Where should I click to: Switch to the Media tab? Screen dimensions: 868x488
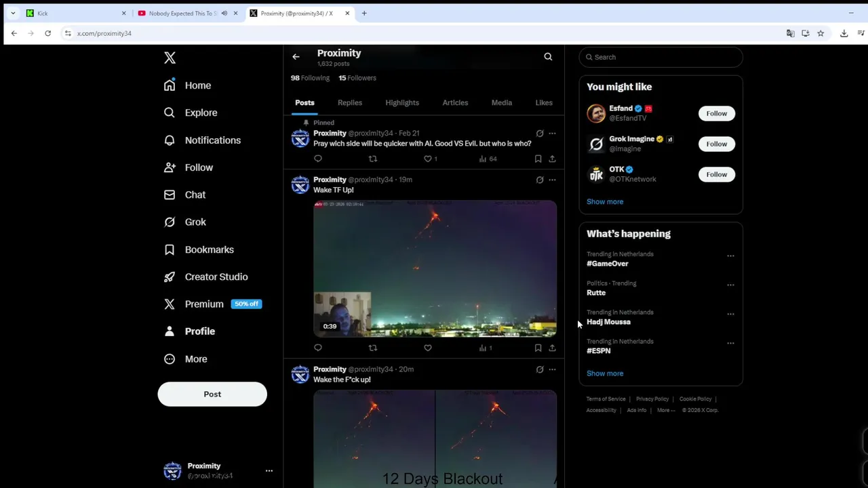502,102
